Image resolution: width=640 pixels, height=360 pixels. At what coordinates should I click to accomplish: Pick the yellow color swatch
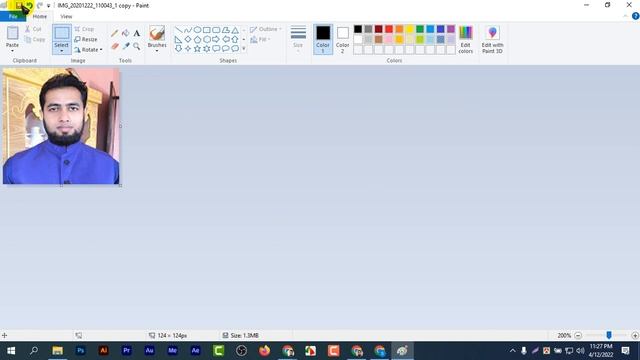(x=409, y=29)
